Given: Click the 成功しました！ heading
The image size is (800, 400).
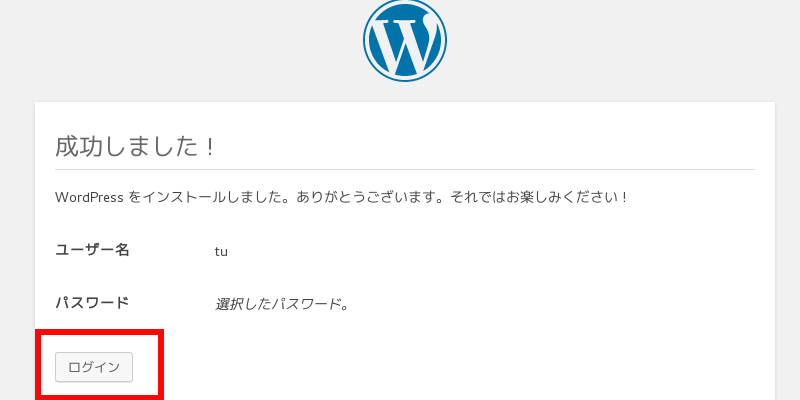Looking at the screenshot, I should [x=135, y=146].
